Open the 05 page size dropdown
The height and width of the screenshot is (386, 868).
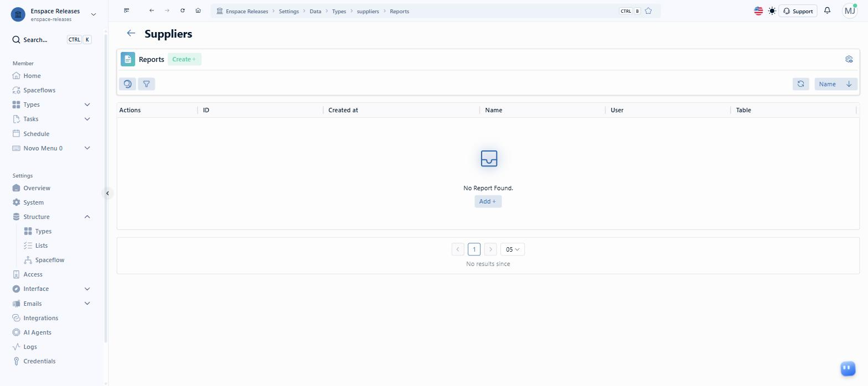click(513, 249)
